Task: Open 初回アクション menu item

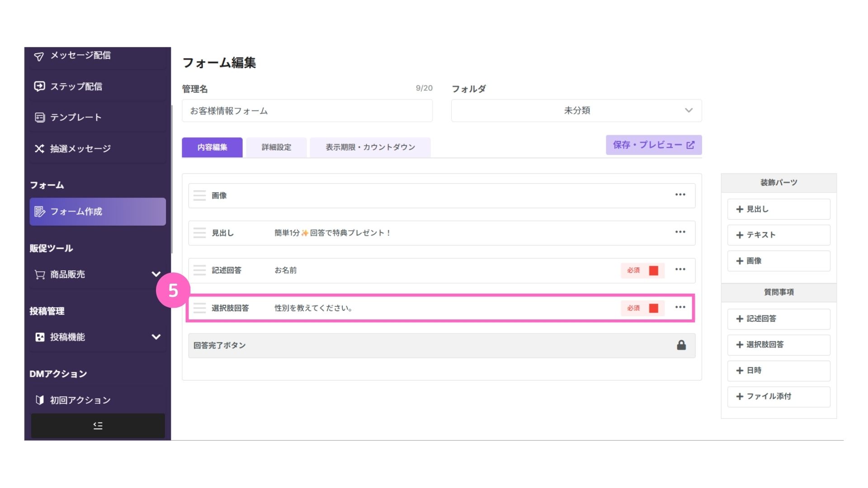Action: pos(98,400)
